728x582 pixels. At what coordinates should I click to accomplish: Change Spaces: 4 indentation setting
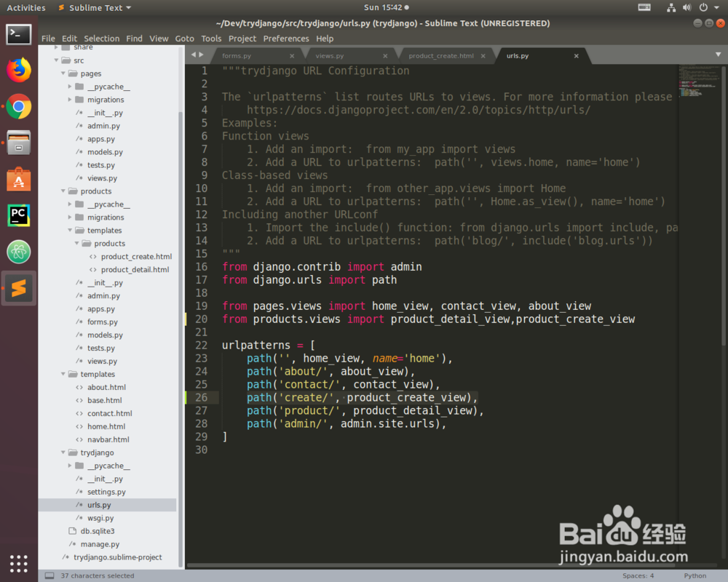click(x=638, y=575)
